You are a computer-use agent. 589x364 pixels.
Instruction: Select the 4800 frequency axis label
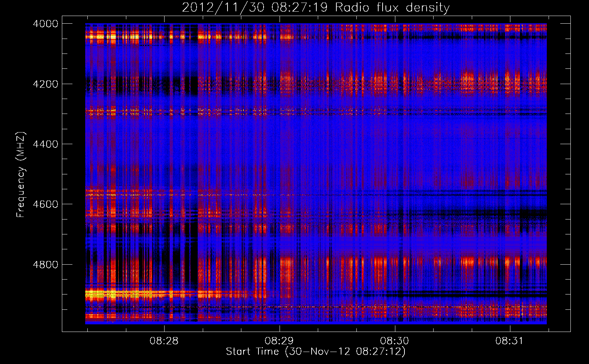(x=46, y=265)
